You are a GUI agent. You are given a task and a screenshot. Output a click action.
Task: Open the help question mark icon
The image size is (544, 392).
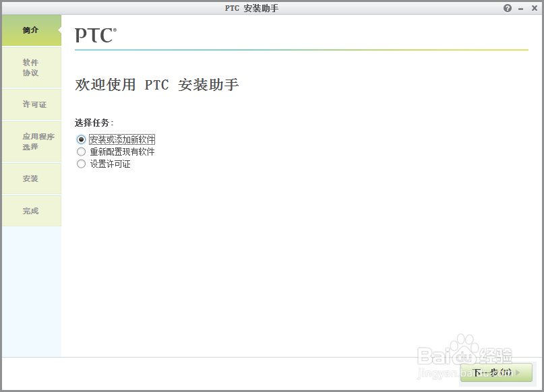coord(507,8)
